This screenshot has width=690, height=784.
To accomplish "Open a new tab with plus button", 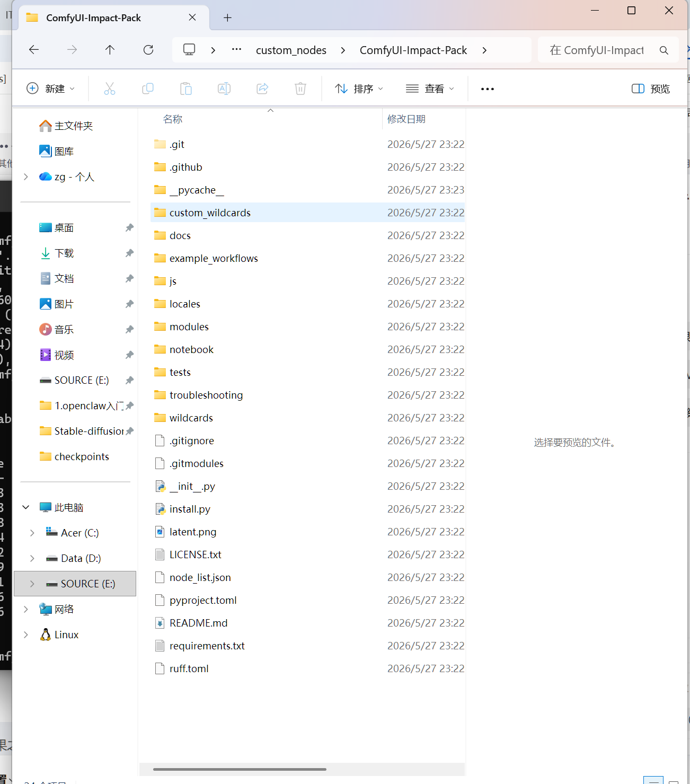I will point(228,17).
